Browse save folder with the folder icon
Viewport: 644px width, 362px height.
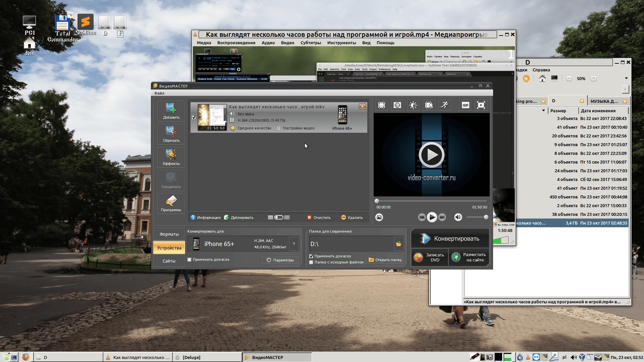coord(398,244)
